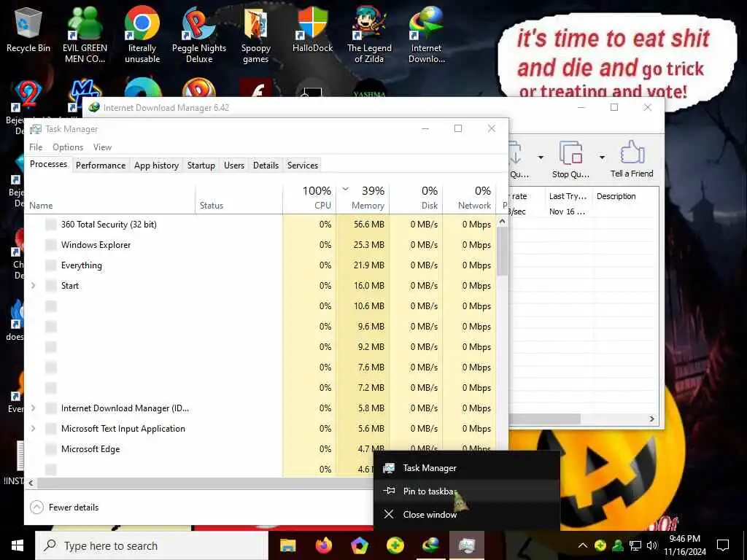This screenshot has height=560, width=747.
Task: Click the Task Manager taskbar icon
Action: [467, 545]
